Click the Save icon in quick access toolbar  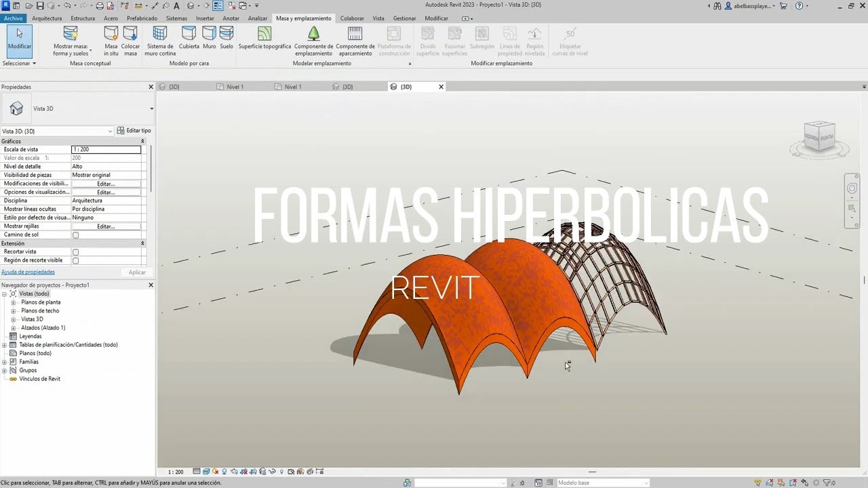pos(39,5)
